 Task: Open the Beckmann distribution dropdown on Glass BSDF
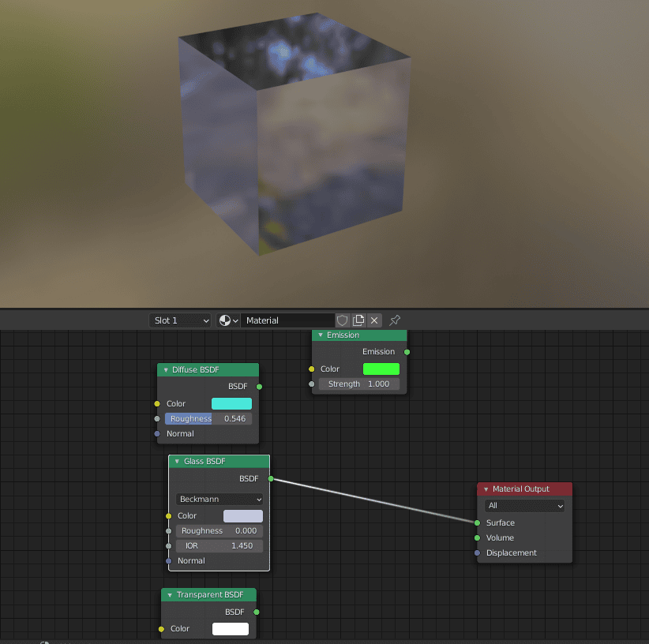coord(219,499)
